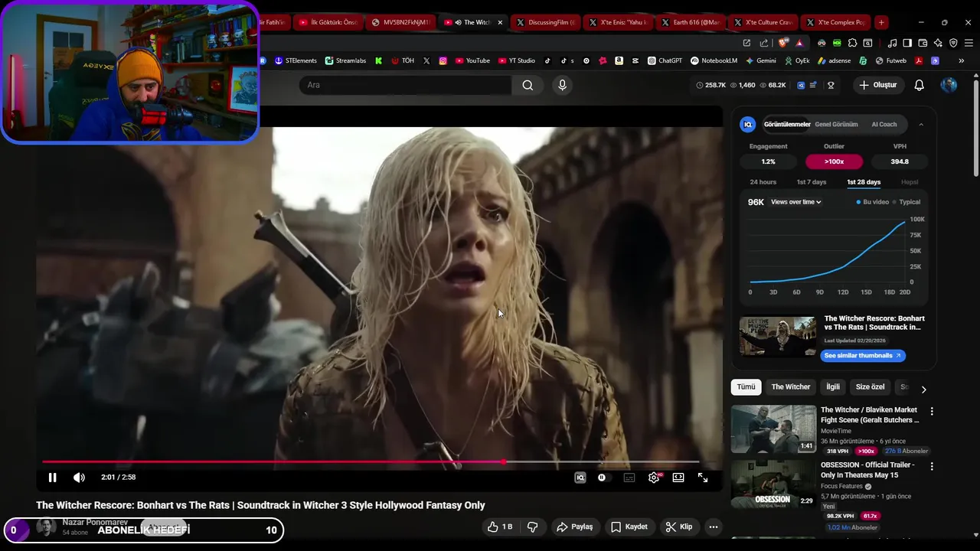Save video with Kaydet button
This screenshot has width=980, height=551.
tap(629, 527)
